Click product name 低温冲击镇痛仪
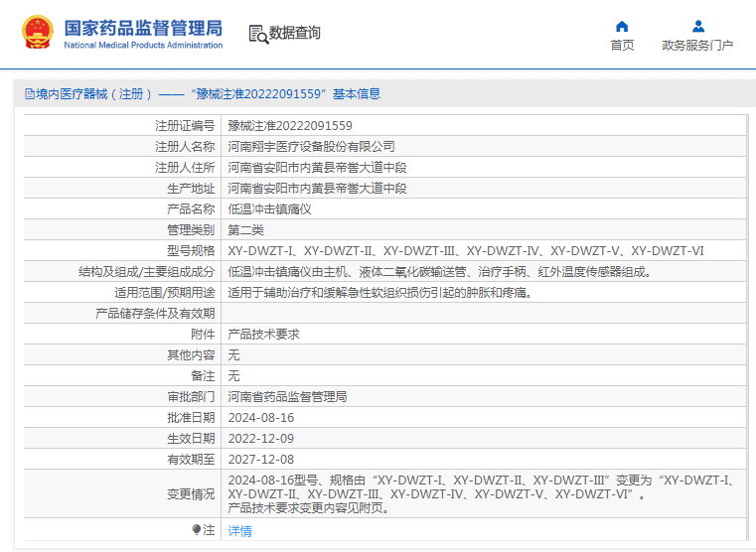Viewport: 756px width, 552px height. coord(269,209)
